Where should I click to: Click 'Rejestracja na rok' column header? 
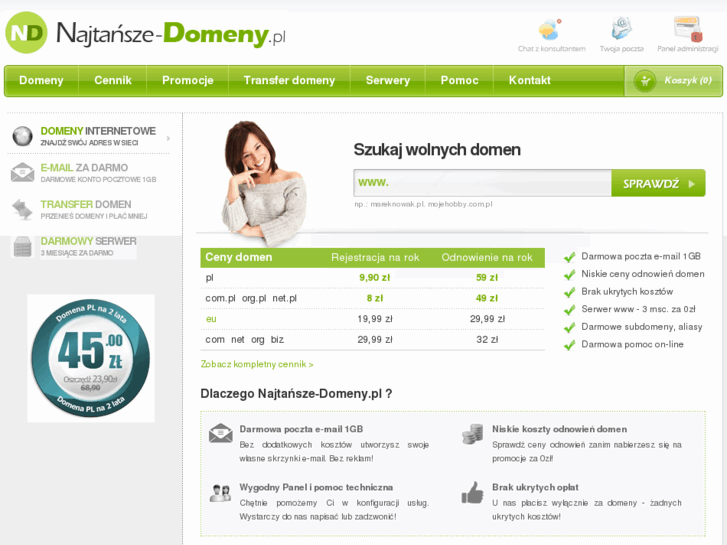[375, 257]
